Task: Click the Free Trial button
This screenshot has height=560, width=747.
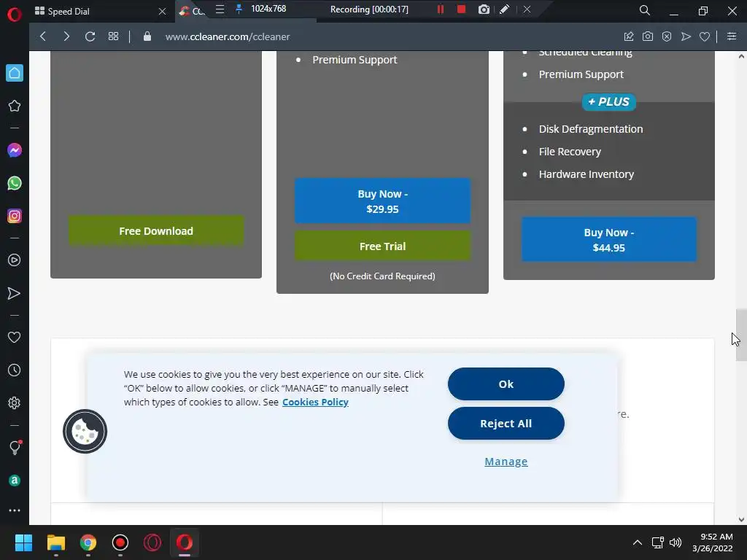Action: coord(382,246)
